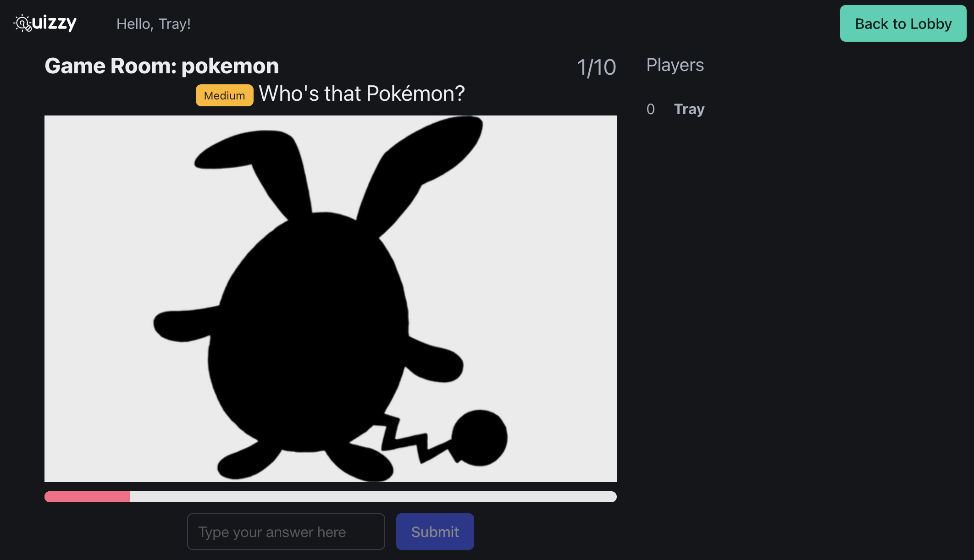
Task: Click the Pokémon silhouette image
Action: coord(330,299)
